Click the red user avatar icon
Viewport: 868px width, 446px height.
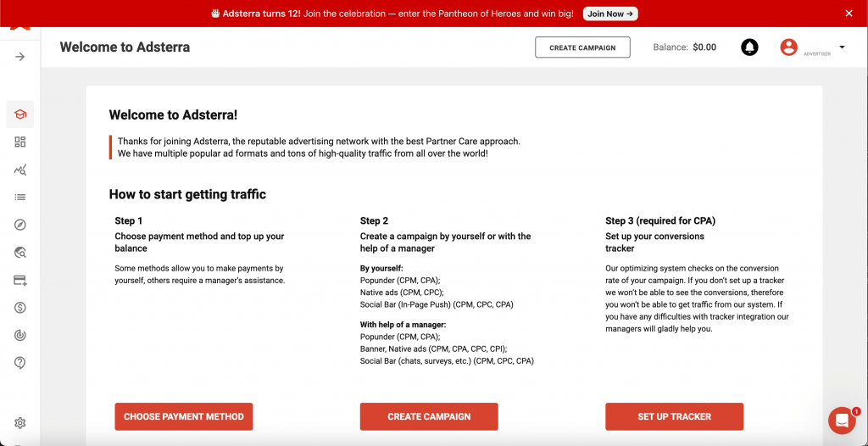pos(788,47)
